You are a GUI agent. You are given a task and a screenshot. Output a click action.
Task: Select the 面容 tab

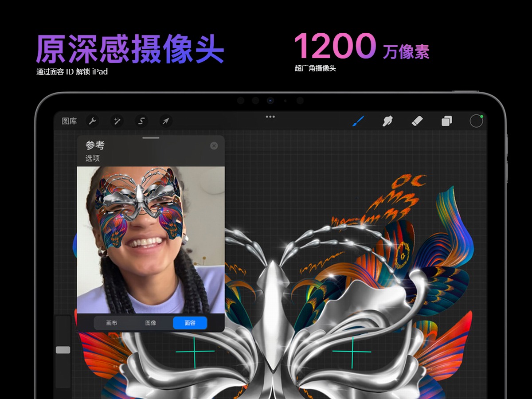coord(190,323)
